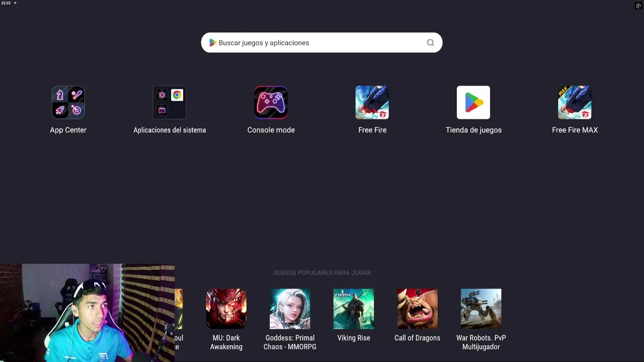This screenshot has width=644, height=362.
Task: Click the Call of Dragons title text
Action: tap(417, 338)
